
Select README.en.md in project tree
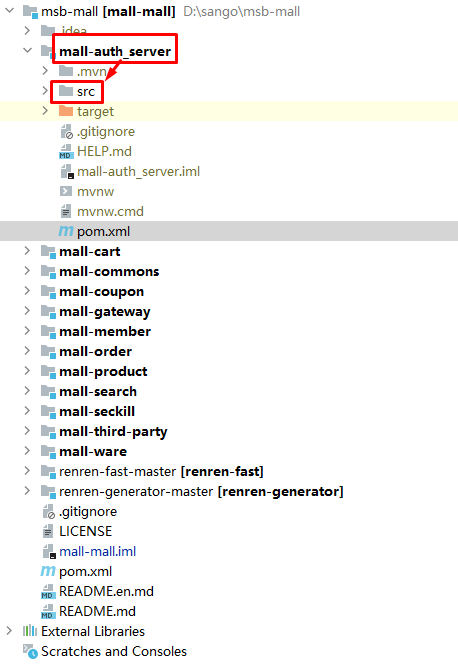pos(106,591)
